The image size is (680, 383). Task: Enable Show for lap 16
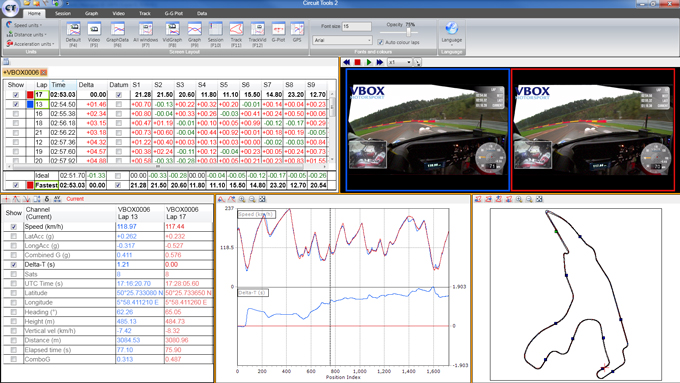click(x=16, y=114)
